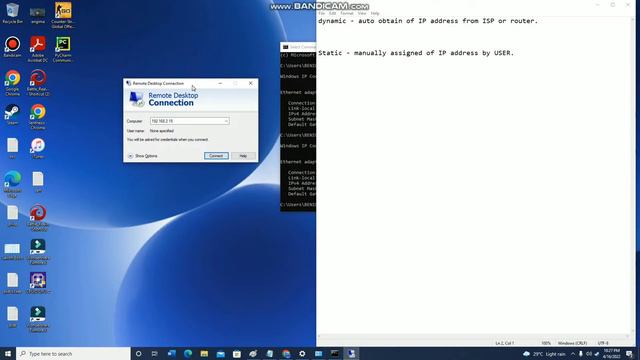
Task: Open Cortana circle on the taskbar
Action: (138, 353)
